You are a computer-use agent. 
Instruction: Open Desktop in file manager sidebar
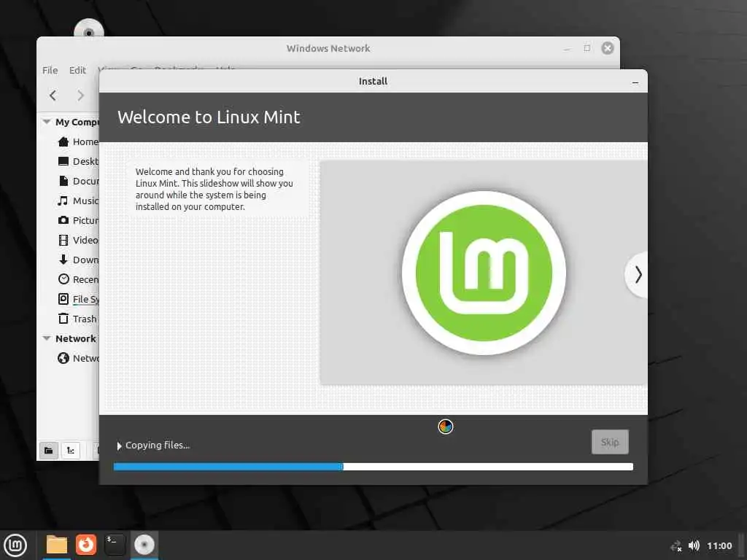tap(77, 161)
